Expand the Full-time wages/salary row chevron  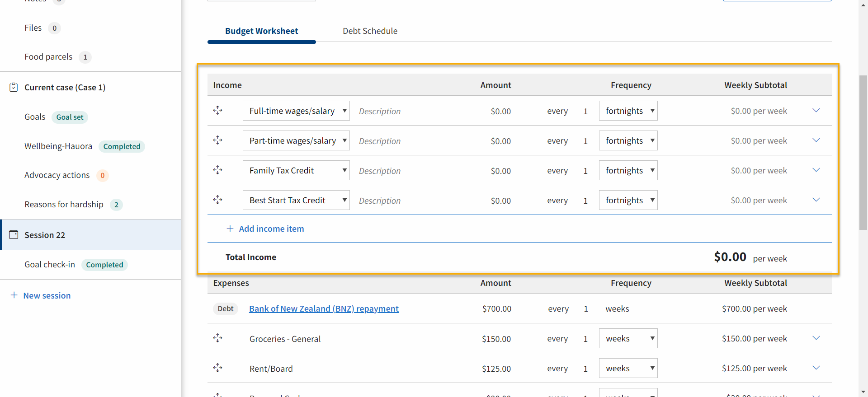(816, 110)
